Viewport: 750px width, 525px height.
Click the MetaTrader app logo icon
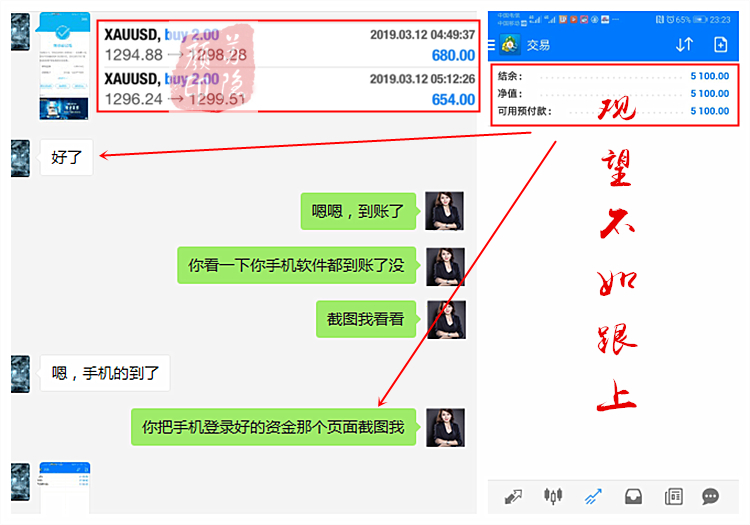512,44
